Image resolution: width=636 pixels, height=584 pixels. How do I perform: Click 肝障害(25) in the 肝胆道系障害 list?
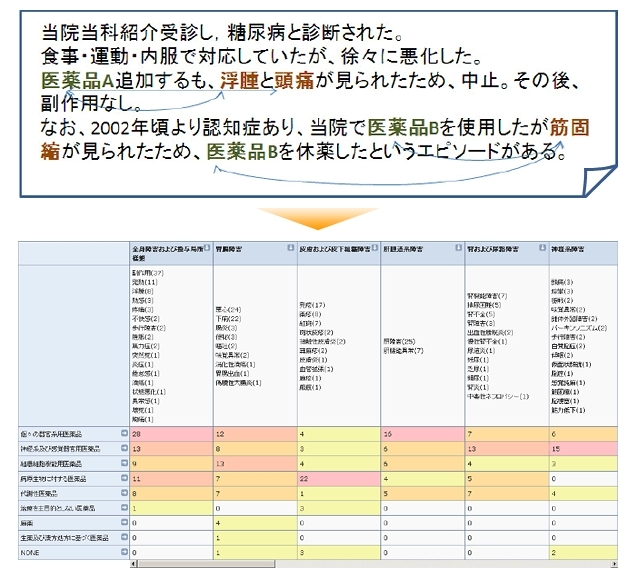point(400,341)
